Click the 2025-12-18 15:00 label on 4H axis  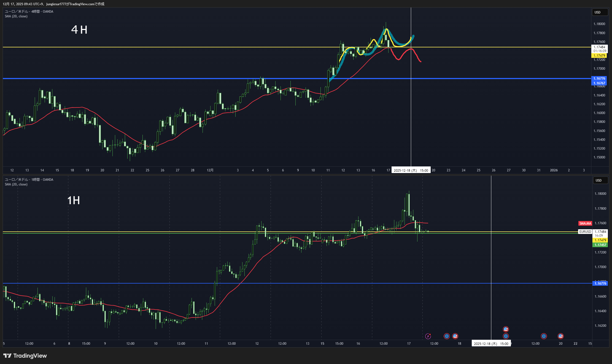[411, 170]
